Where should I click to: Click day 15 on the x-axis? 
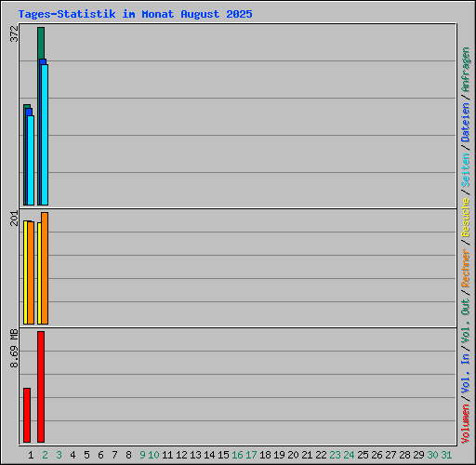pos(223,455)
